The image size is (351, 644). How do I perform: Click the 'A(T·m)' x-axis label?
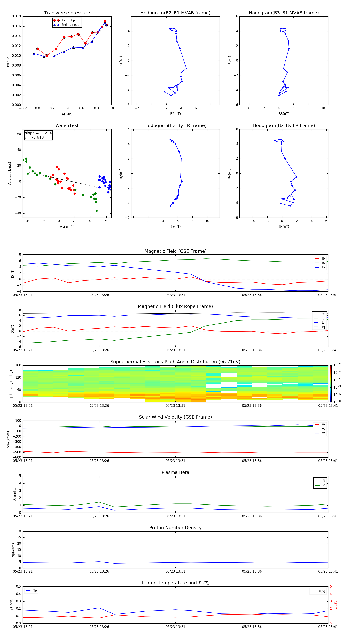pos(67,114)
